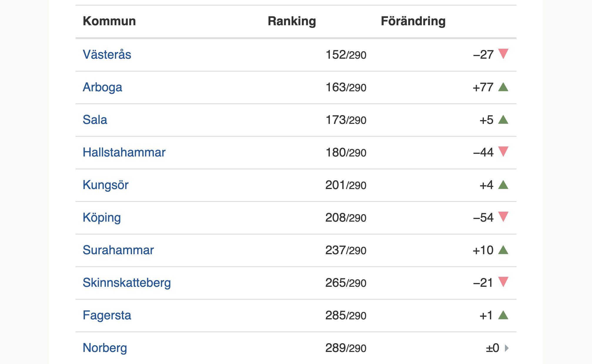Click the Ranking column header
The height and width of the screenshot is (364, 592).
(x=292, y=21)
